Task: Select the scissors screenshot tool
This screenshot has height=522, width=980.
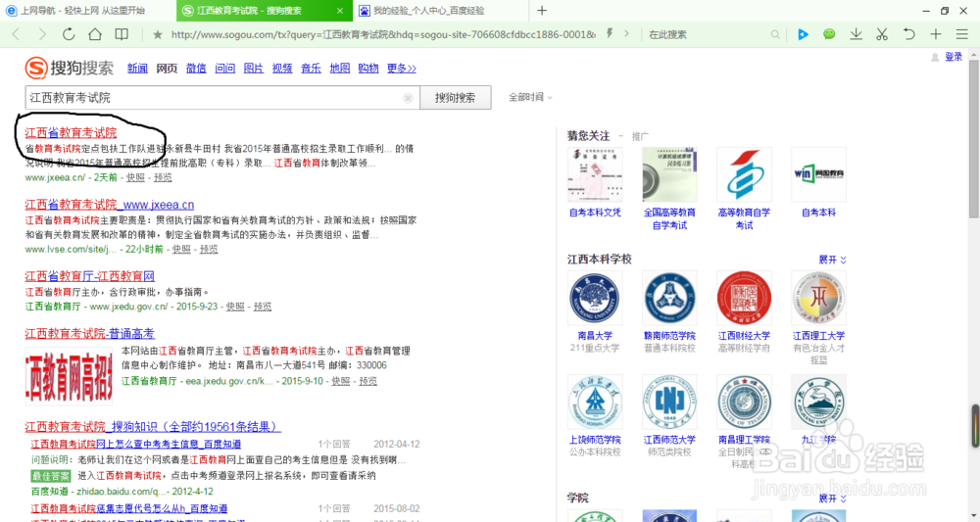Action: tap(882, 34)
